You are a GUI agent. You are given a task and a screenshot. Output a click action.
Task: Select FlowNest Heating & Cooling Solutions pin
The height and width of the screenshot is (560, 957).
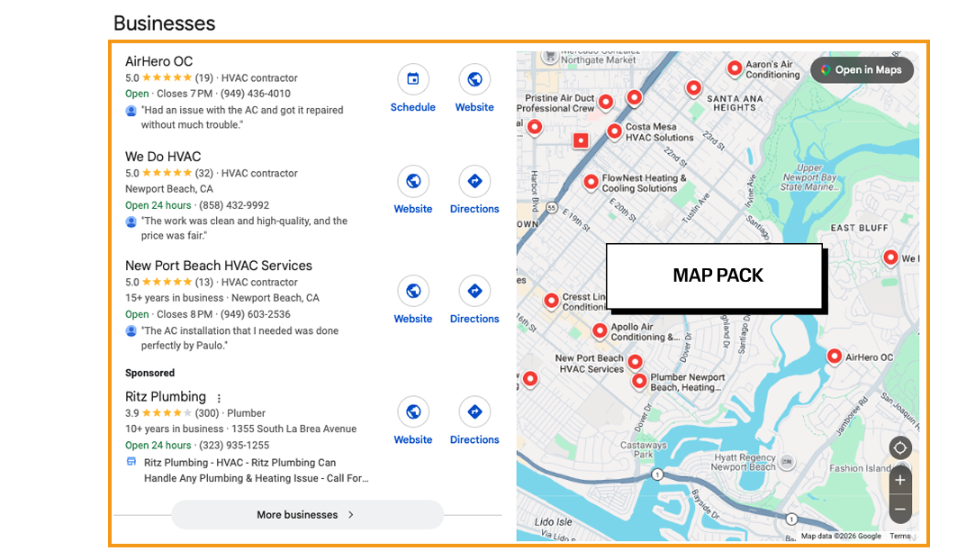click(591, 182)
